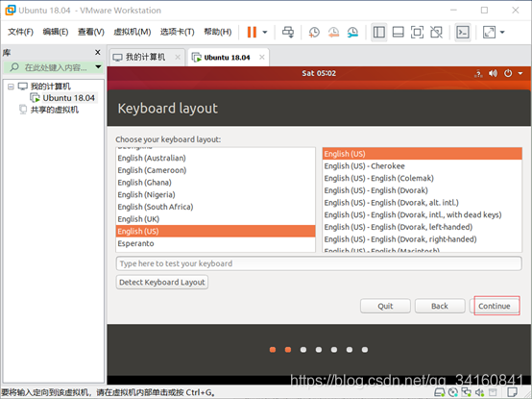Select English (US) - Cherokee variant
Screen dimensions: 532x399
tap(423, 166)
